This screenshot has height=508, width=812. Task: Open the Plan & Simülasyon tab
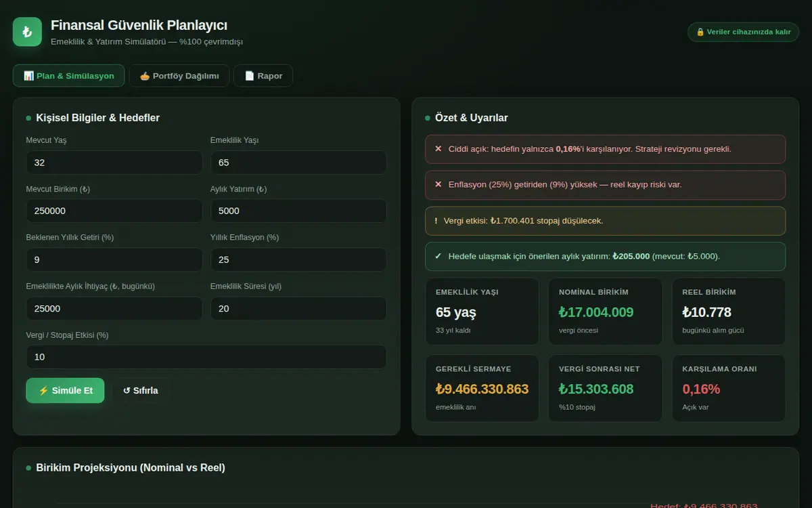point(68,76)
